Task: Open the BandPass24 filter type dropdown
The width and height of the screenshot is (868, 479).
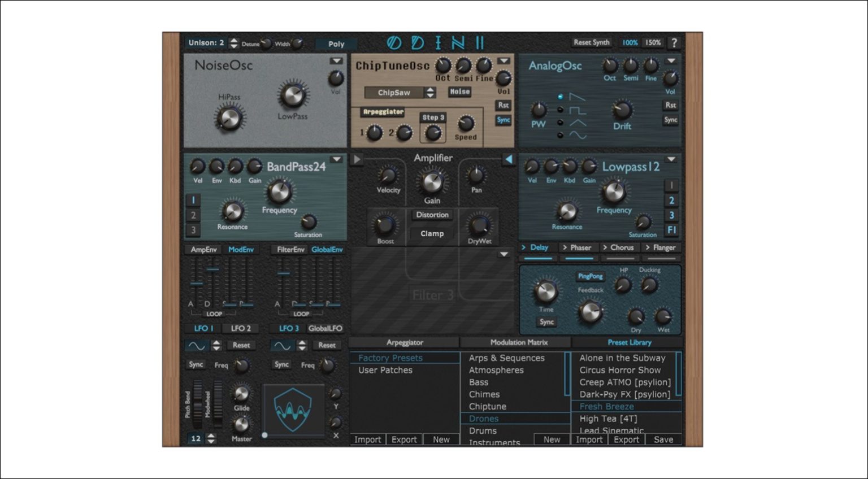Action: (335, 159)
